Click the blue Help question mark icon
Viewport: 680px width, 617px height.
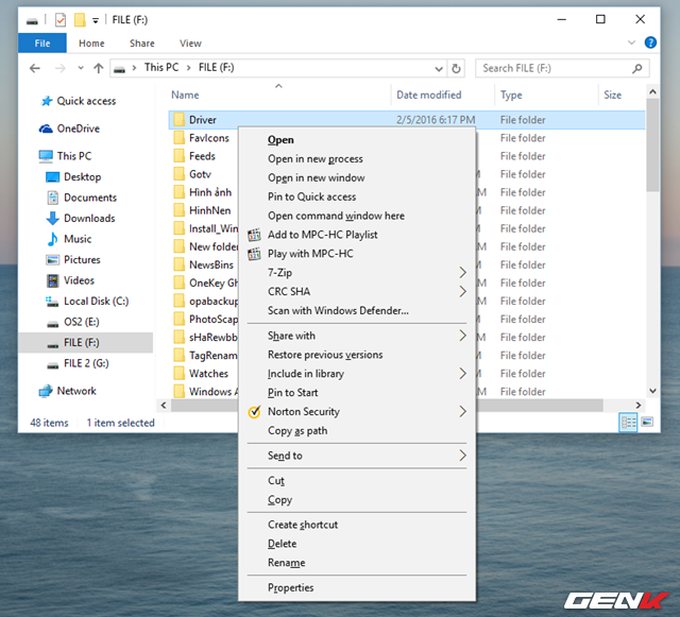pyautogui.click(x=650, y=42)
